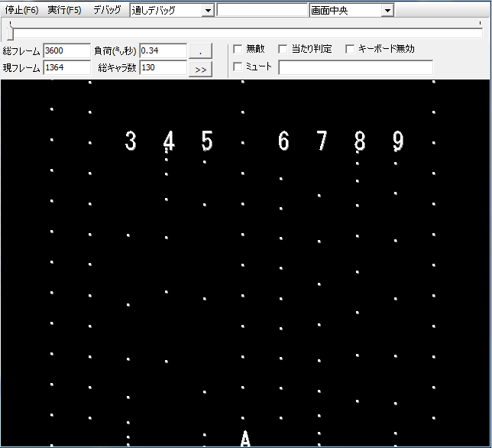Click the number 4 in game view

pyautogui.click(x=169, y=141)
